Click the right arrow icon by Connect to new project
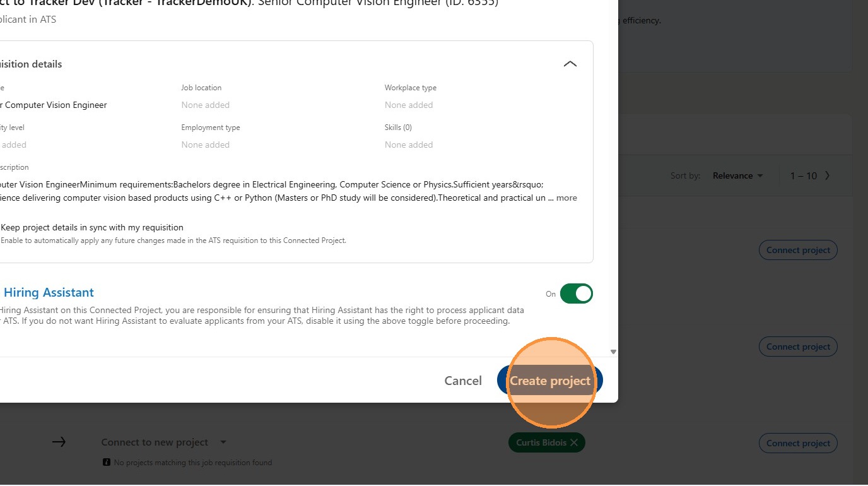Viewport: 868px width, 486px height. 59,442
